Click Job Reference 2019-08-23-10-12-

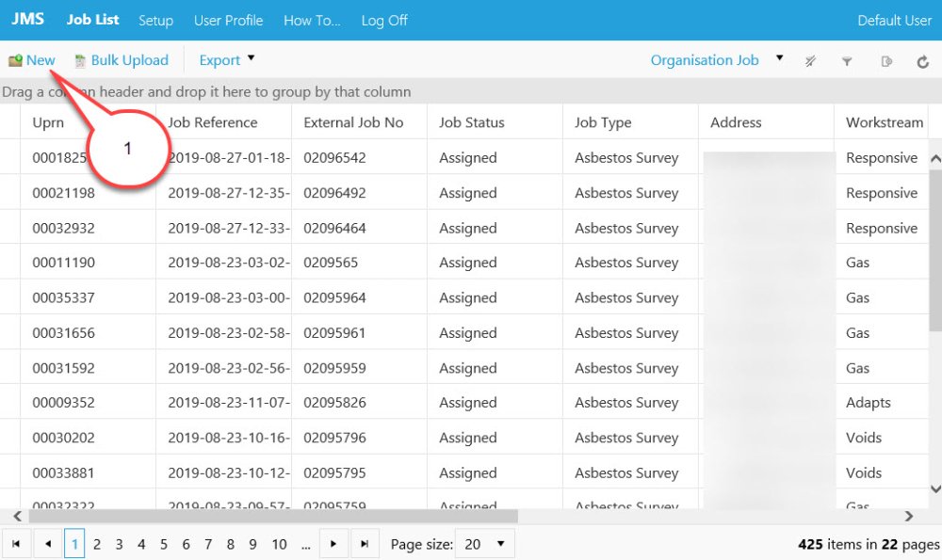(x=229, y=473)
